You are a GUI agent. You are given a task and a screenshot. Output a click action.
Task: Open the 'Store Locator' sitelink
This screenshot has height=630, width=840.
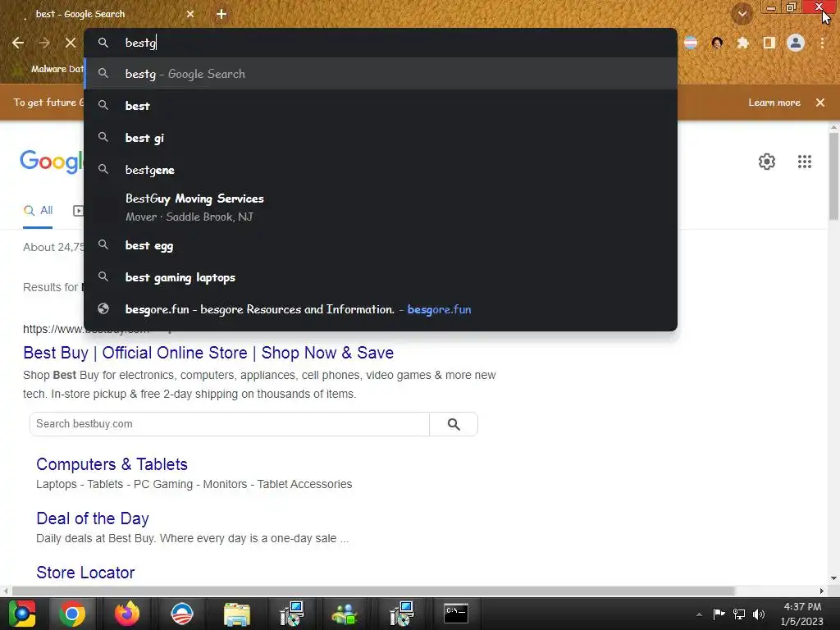(85, 573)
